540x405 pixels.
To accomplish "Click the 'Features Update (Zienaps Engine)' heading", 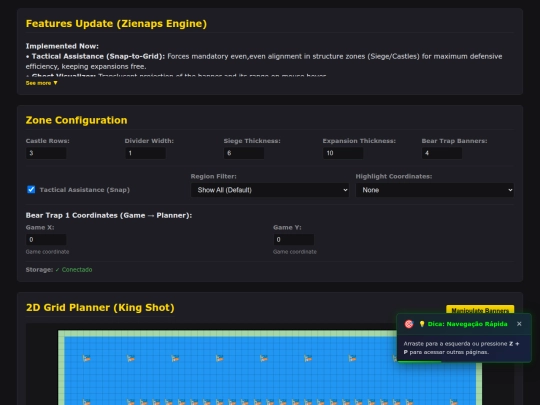I will [116, 23].
